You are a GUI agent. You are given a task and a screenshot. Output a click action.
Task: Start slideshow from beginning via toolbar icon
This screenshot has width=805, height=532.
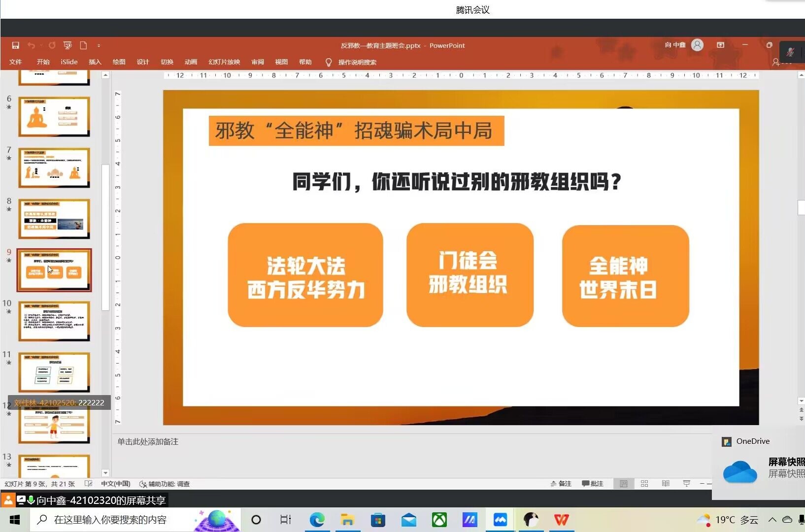click(x=67, y=45)
